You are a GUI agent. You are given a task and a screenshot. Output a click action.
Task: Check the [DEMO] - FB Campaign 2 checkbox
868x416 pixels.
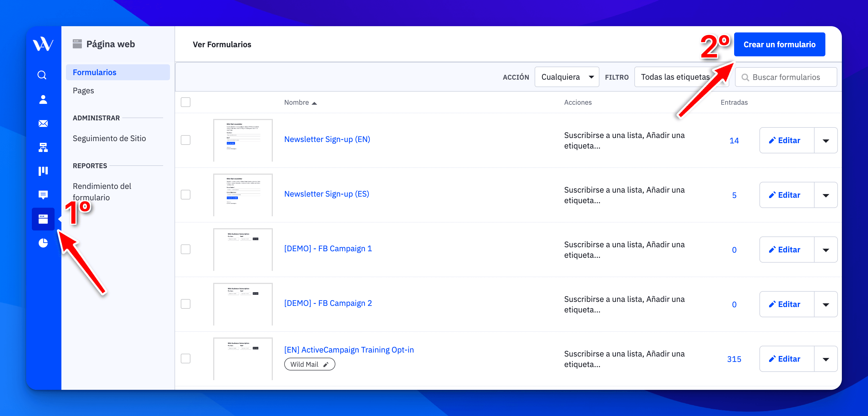pos(186,304)
